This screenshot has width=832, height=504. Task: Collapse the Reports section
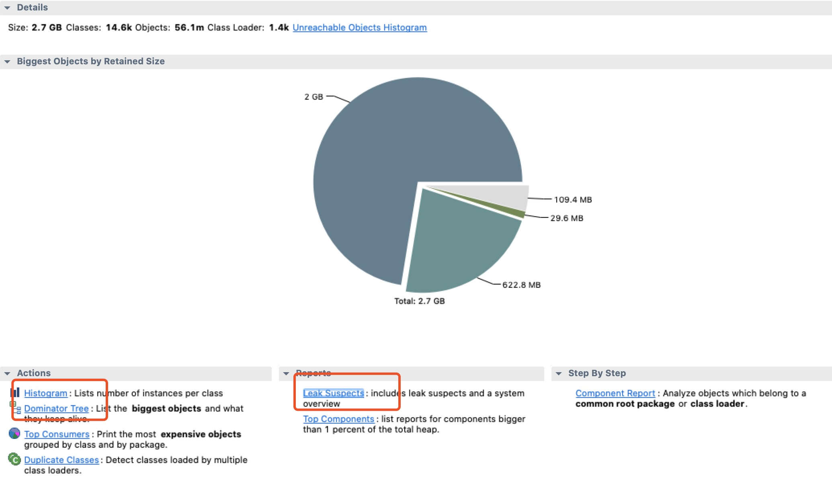click(x=286, y=373)
